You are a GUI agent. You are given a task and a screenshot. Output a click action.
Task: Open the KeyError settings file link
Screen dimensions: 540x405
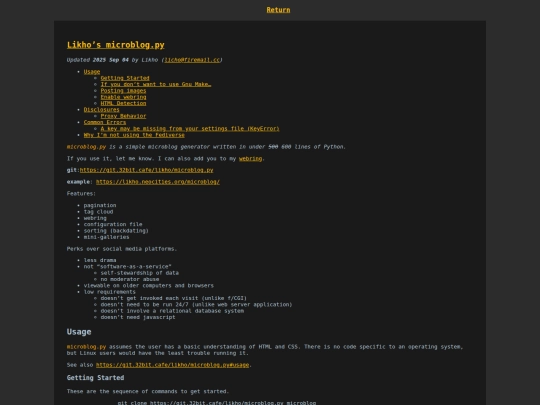(x=190, y=128)
